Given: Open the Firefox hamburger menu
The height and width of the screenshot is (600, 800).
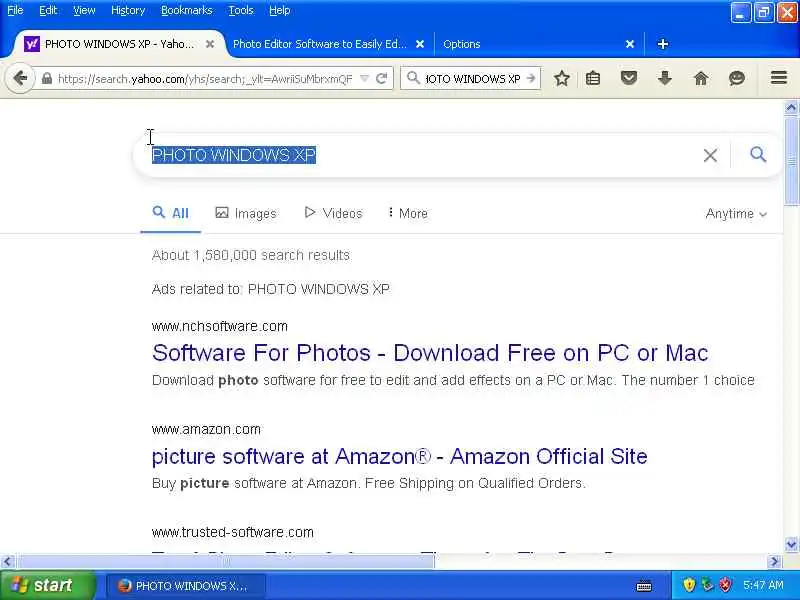Looking at the screenshot, I should coord(779,78).
